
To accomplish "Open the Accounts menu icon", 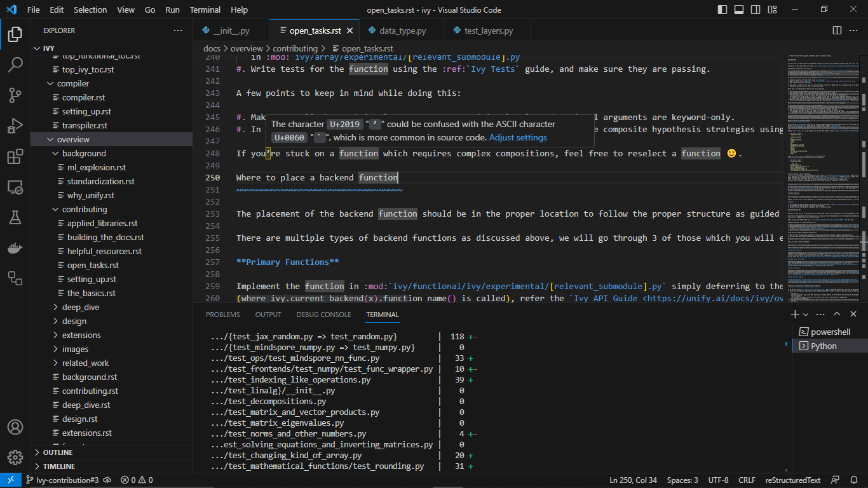I will click(15, 428).
